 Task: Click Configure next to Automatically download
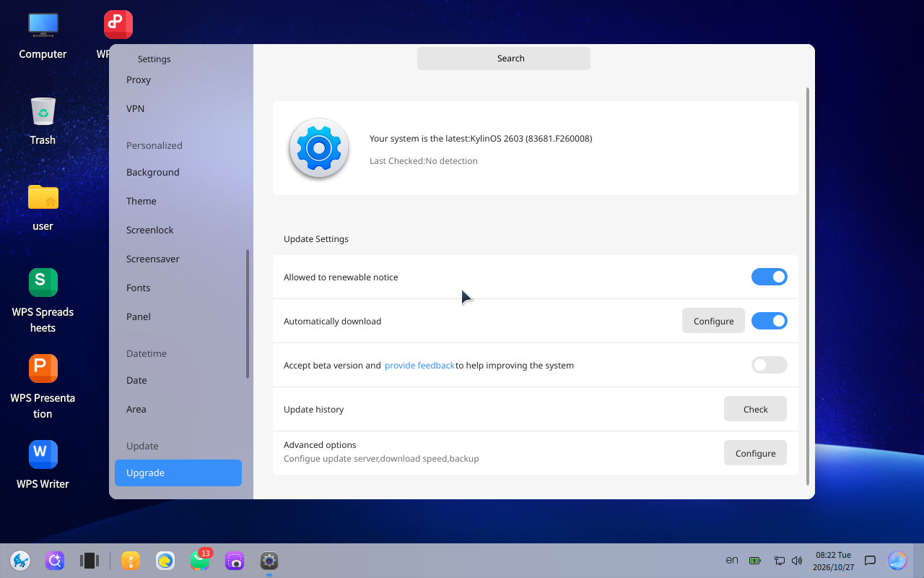coord(713,321)
